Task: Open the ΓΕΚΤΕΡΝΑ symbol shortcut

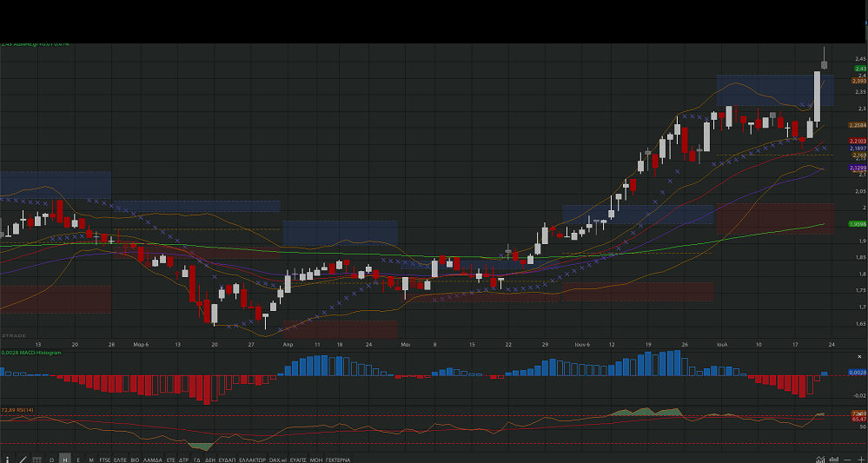Action: point(338,460)
